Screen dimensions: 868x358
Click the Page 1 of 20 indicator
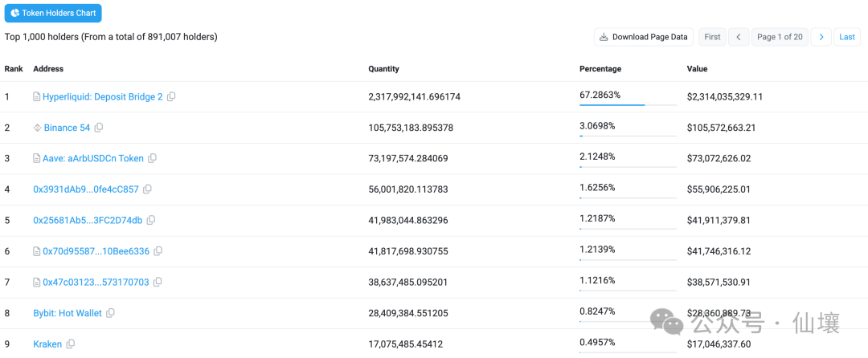pyautogui.click(x=780, y=37)
